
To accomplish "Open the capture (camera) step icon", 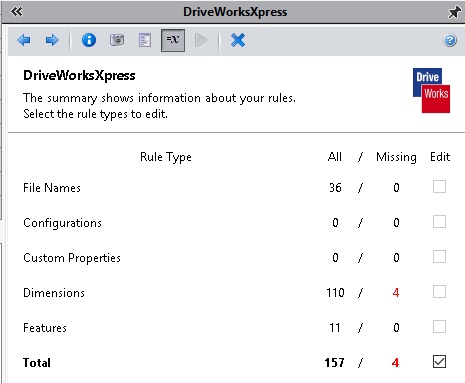I will click(117, 40).
